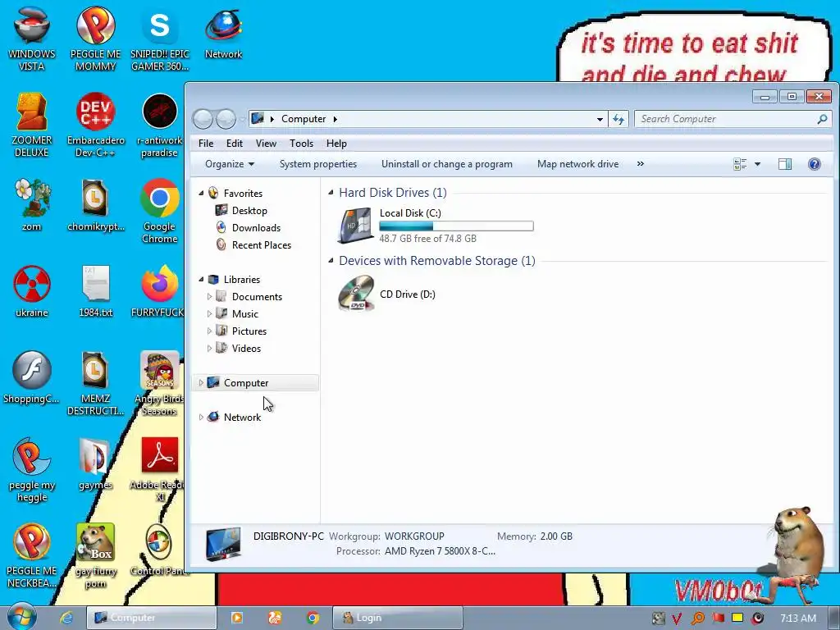Switch to the Login taskbar window
The height and width of the screenshot is (630, 840).
click(x=398, y=618)
